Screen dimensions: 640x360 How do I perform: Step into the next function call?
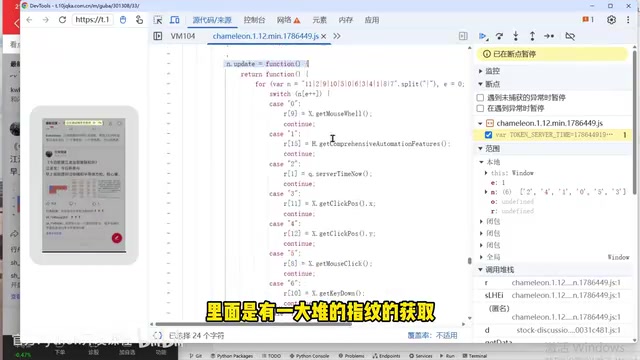[x=516, y=36]
